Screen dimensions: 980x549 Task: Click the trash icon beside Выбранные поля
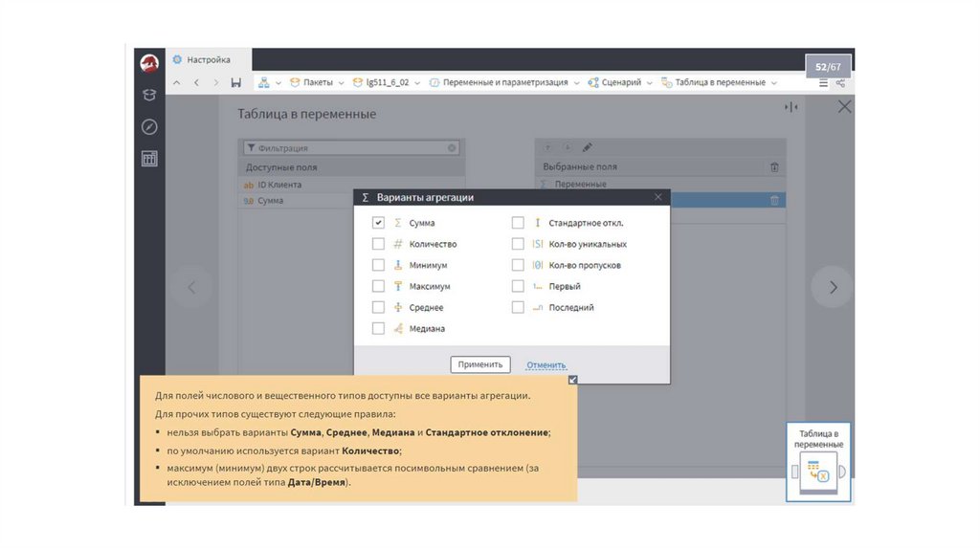[774, 167]
